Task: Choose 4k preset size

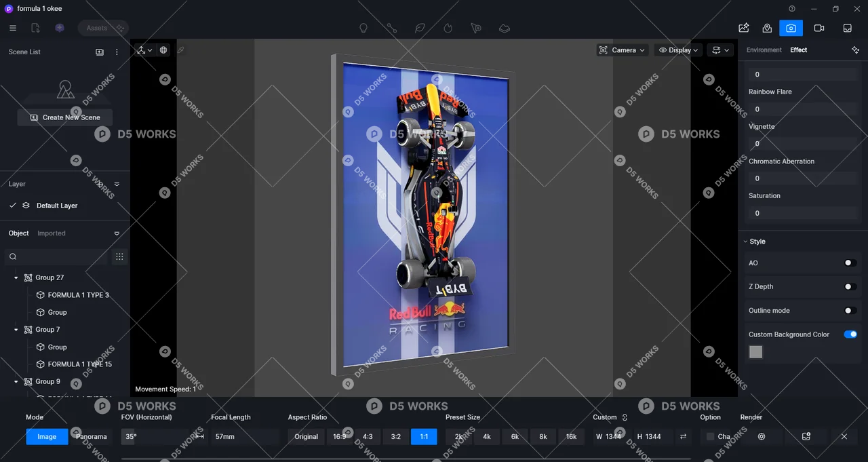Action: [487, 437]
